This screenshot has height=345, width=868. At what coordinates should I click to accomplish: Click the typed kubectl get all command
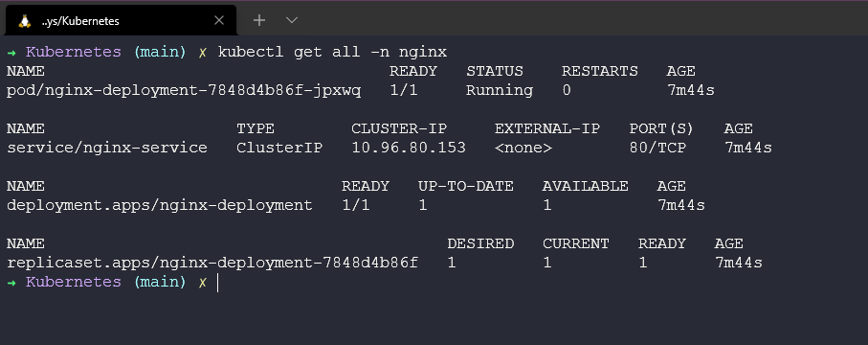click(x=332, y=52)
